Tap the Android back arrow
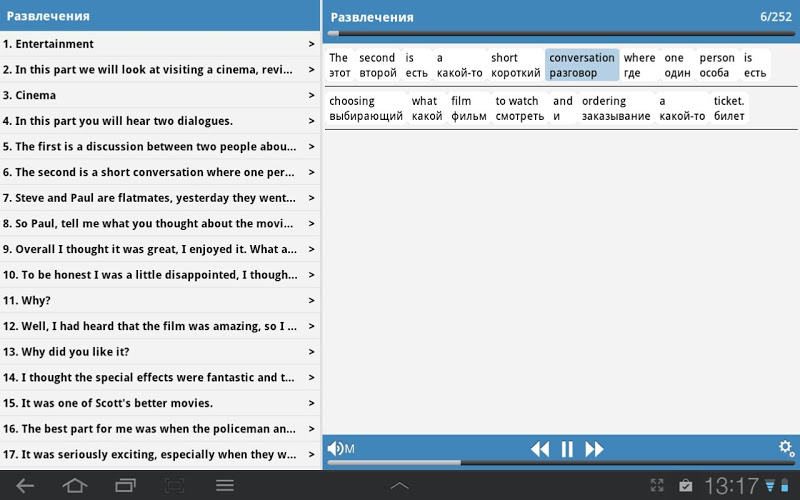The width and height of the screenshot is (800, 500). click(x=24, y=486)
